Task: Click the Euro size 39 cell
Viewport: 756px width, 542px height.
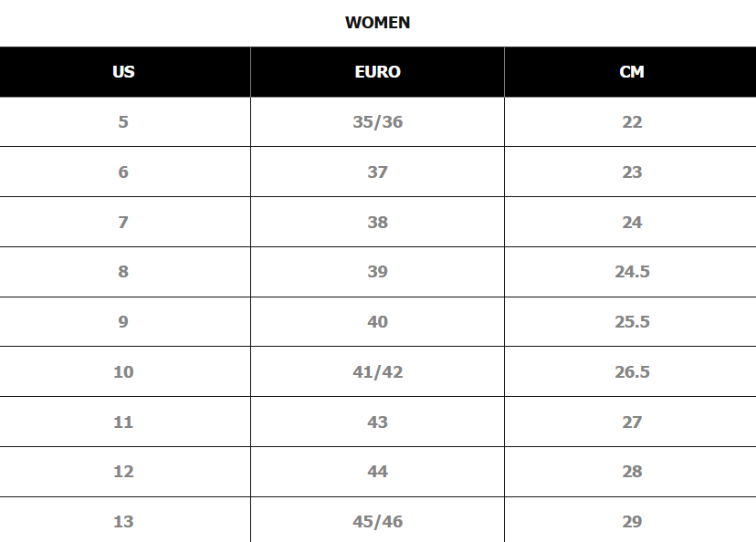Action: point(377,272)
